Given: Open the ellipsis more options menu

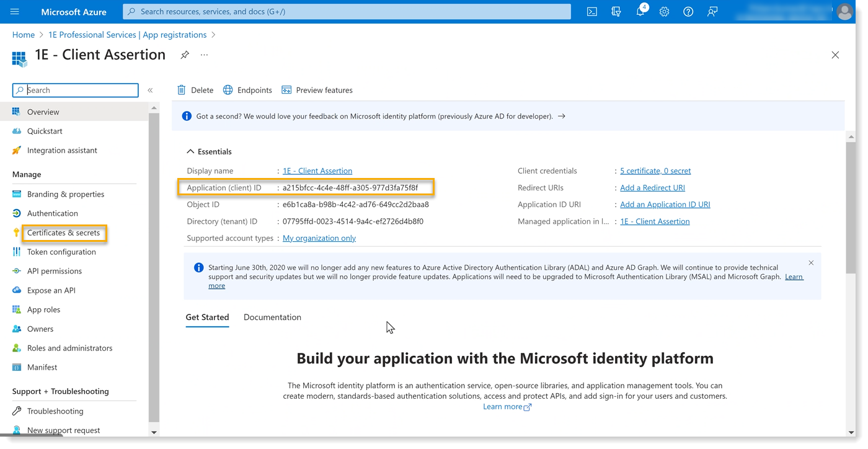Looking at the screenshot, I should [x=204, y=55].
